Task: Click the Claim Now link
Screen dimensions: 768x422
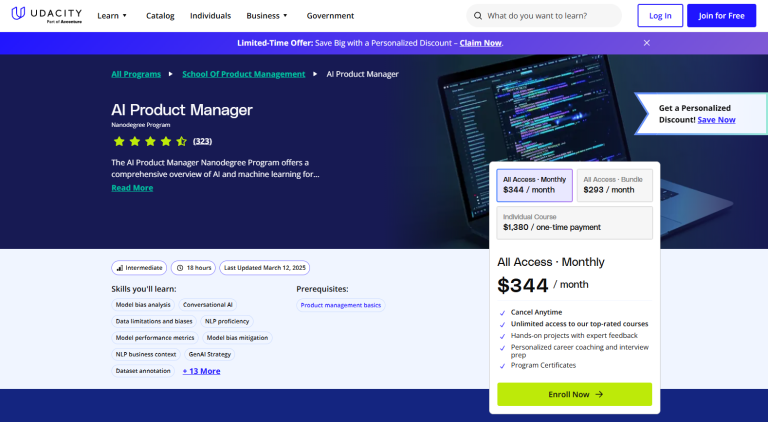Action: [480, 43]
